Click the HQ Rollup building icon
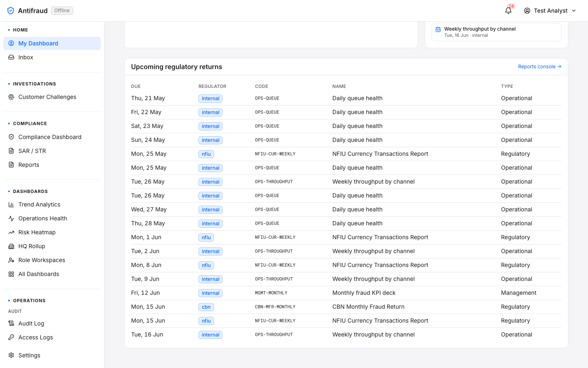Screen dimensions: 588x368 point(11,246)
